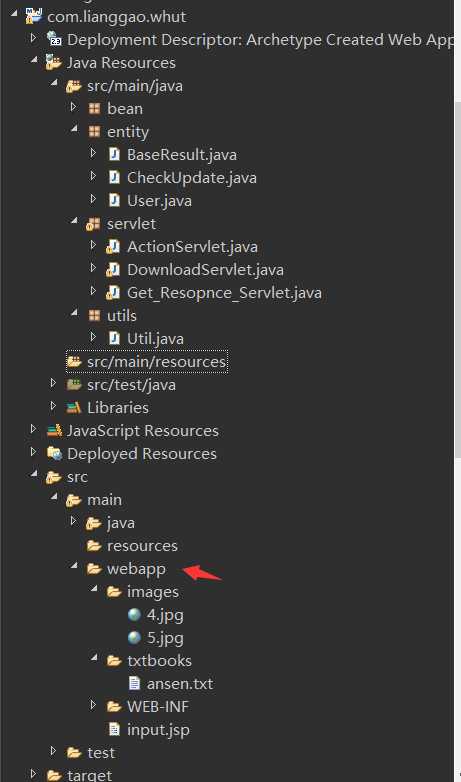461x782 pixels.
Task: Select the 5.jpg label
Action: tap(165, 638)
